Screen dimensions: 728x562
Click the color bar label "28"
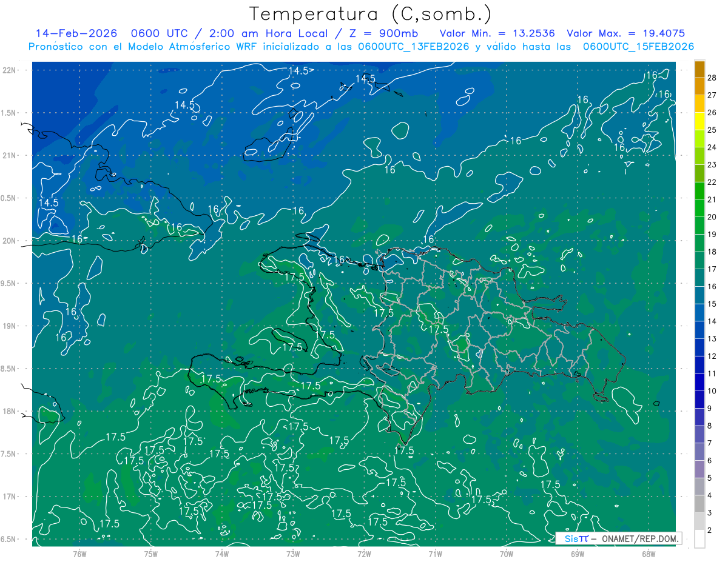(712, 77)
